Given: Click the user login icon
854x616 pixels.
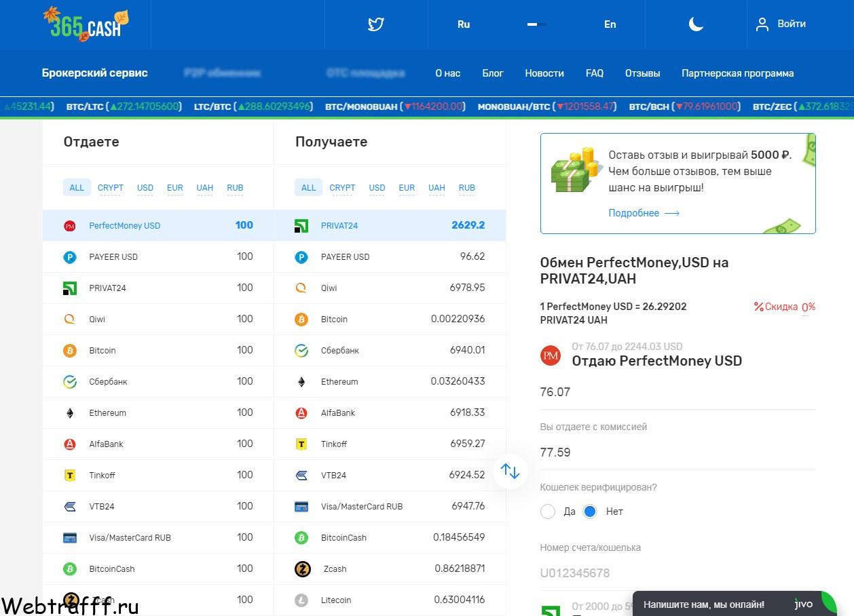Looking at the screenshot, I should point(762,24).
